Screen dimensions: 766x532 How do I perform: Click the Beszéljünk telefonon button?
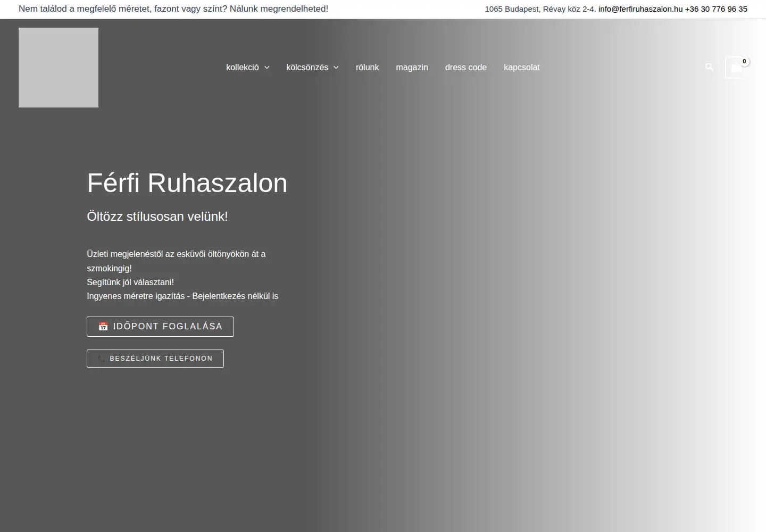[x=155, y=359]
